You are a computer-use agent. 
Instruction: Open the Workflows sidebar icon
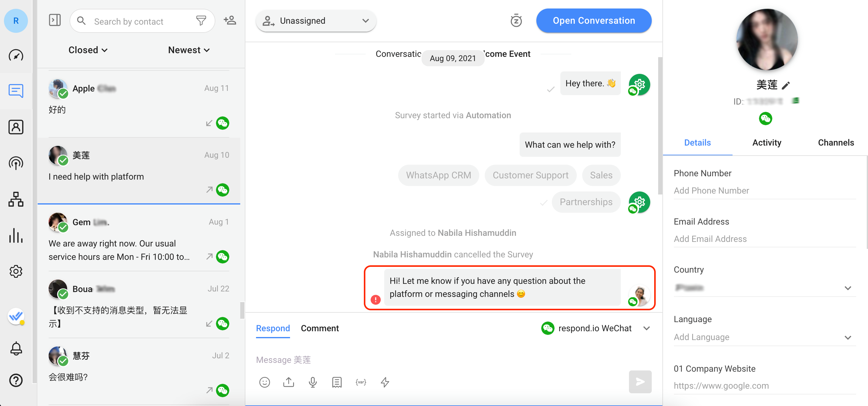16,199
